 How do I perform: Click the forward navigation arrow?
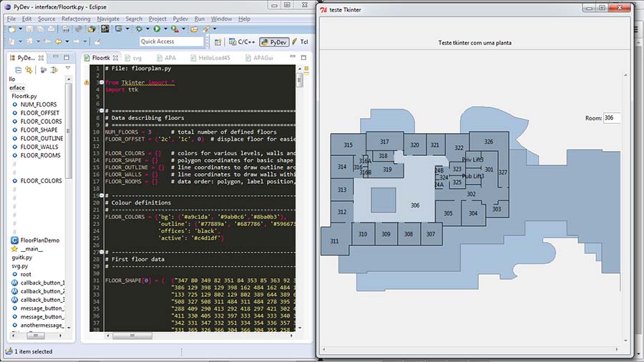(77, 41)
